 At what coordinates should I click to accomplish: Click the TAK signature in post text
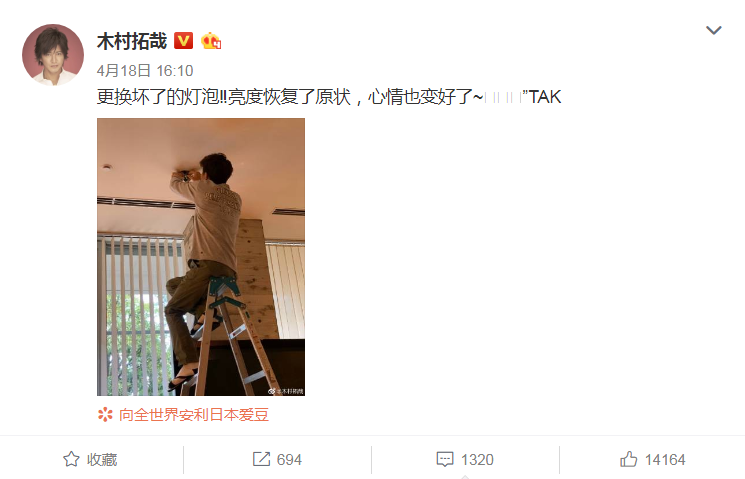pyautogui.click(x=545, y=97)
